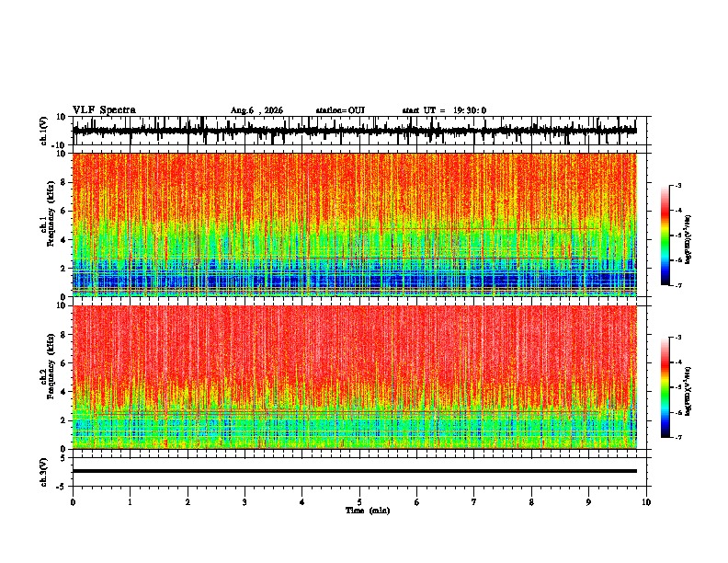Image resolution: width=728 pixels, height=563 pixels.
Task: Click the 6 kHz tick on ch.1 spectrogram
Action: pyautogui.click(x=63, y=211)
